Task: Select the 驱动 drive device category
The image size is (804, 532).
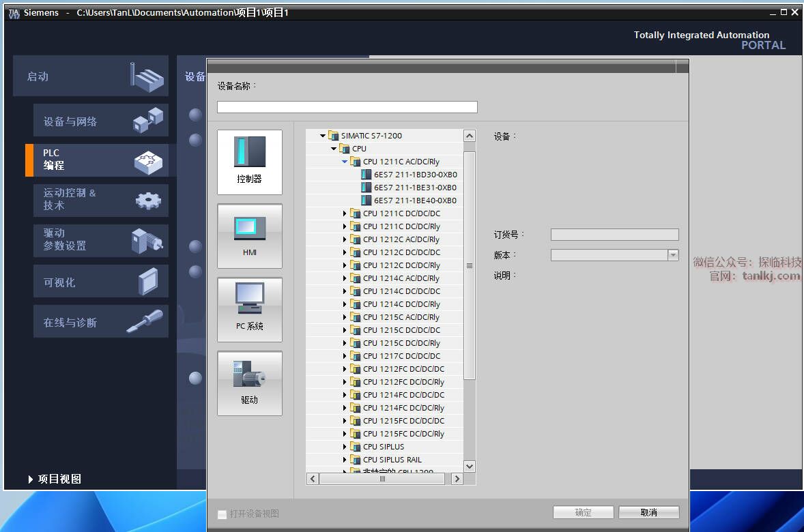Action: [x=250, y=383]
